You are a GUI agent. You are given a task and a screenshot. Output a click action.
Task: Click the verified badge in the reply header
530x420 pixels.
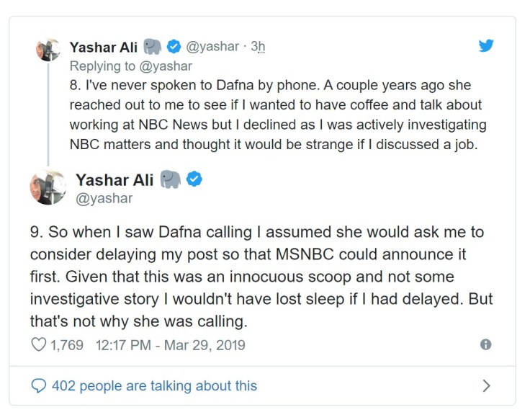tap(173, 48)
